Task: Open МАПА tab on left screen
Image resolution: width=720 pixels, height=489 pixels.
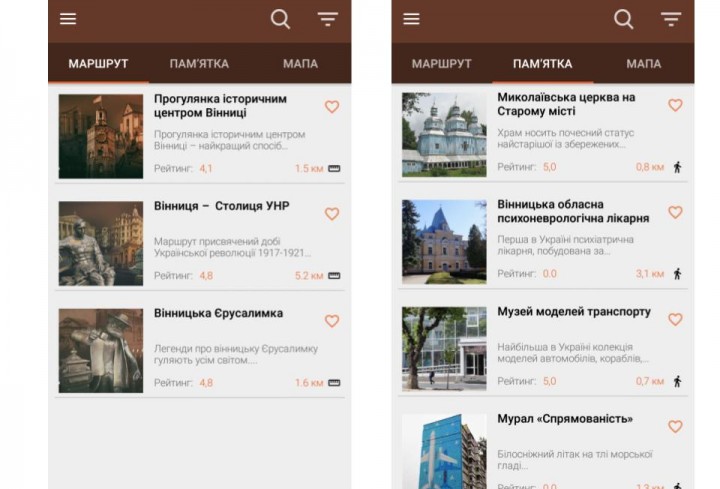Action: coord(300,64)
